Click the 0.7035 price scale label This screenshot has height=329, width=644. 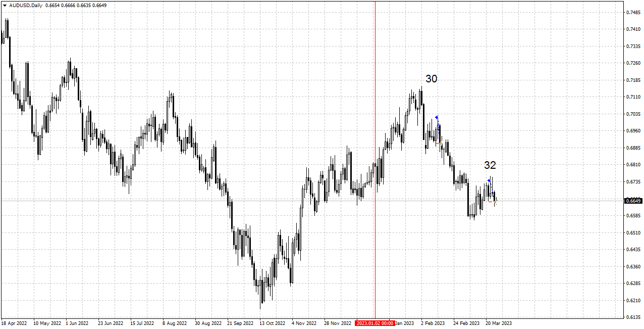pos(633,114)
